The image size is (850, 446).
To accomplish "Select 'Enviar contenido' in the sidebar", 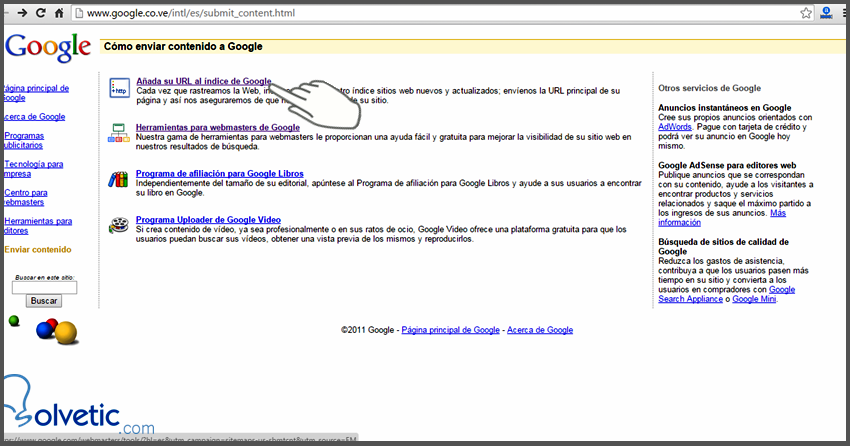I will click(x=38, y=249).
